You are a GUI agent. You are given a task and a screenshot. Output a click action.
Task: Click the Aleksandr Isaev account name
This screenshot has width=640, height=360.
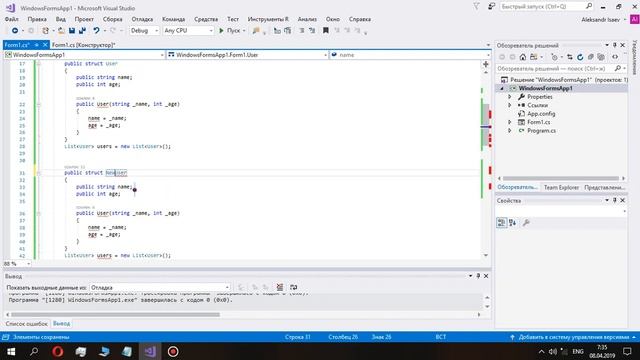coord(601,20)
